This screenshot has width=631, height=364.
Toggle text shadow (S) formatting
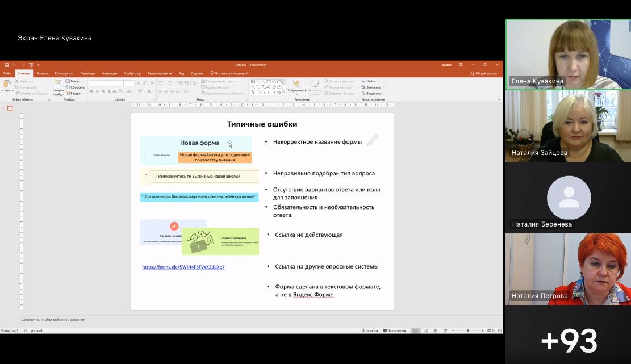pos(109,91)
